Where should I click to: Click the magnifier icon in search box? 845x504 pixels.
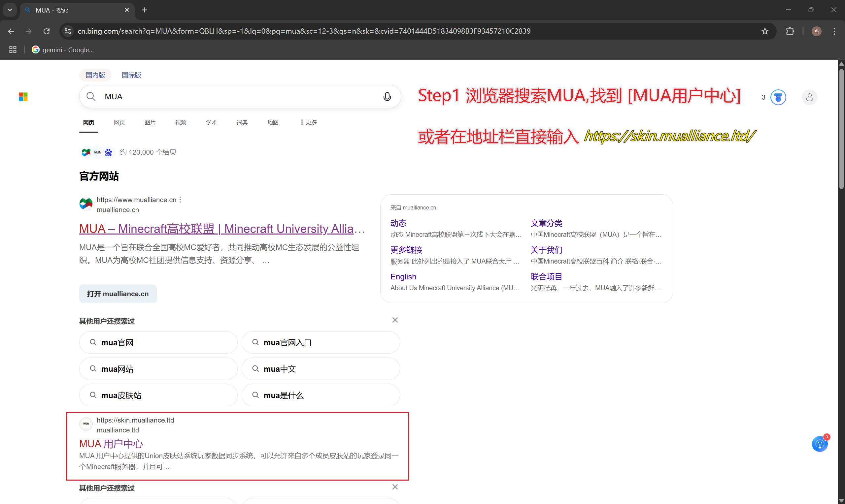91,97
